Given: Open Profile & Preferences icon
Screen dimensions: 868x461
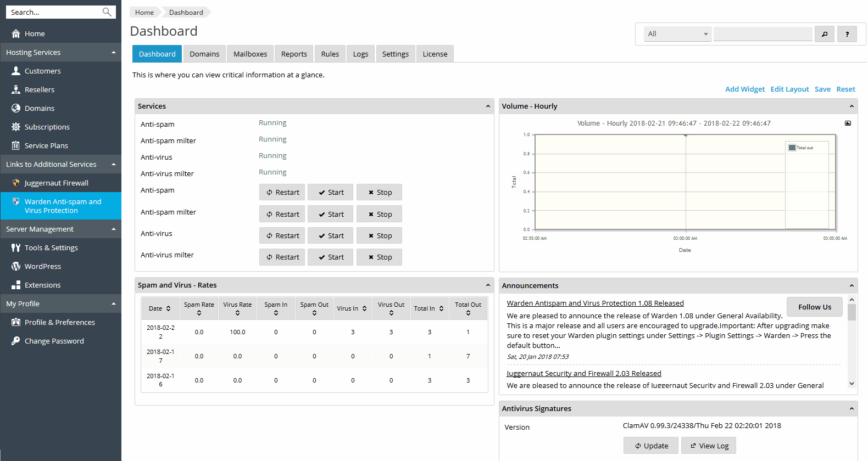Looking at the screenshot, I should 16,322.
